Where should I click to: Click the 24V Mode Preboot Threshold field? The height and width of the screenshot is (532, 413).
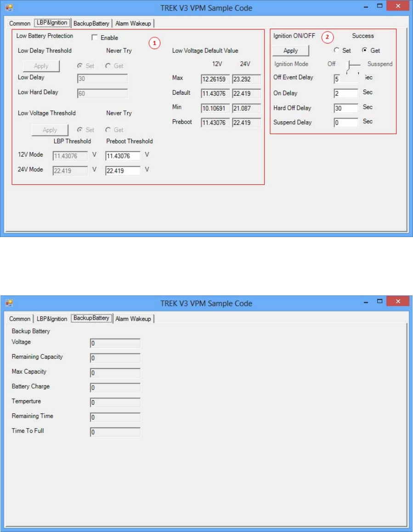(123, 170)
